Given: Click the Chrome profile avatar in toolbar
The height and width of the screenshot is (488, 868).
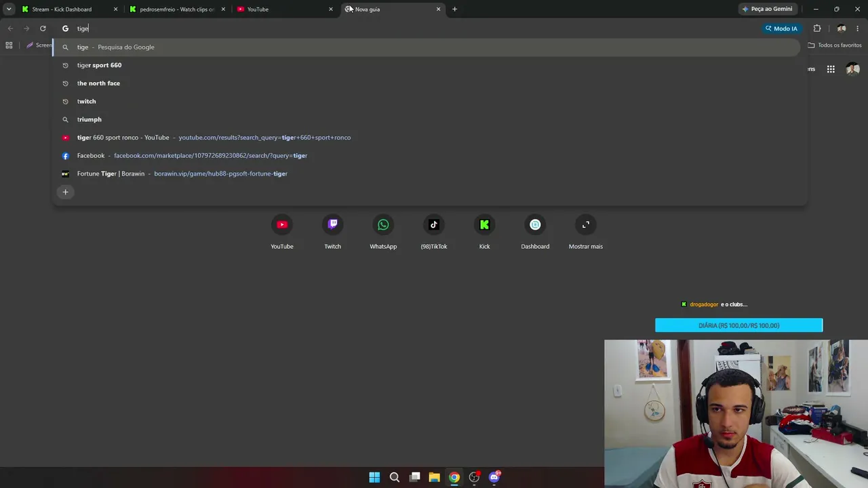Looking at the screenshot, I should coord(841,28).
